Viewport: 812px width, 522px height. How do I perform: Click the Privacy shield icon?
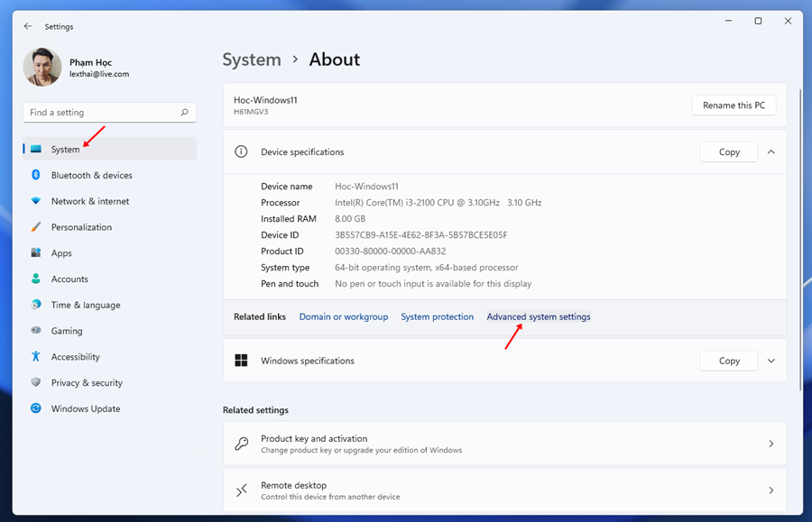(36, 381)
